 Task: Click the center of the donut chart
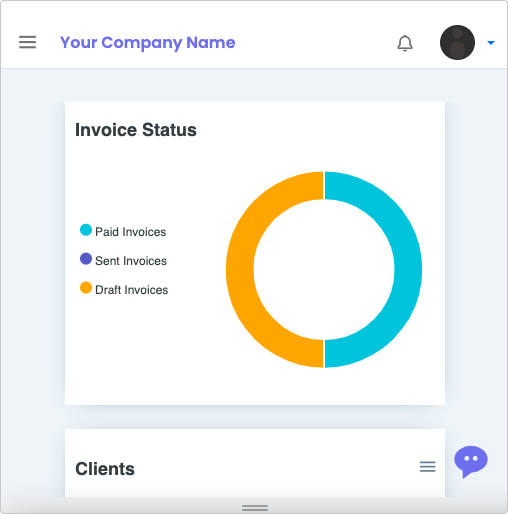pos(324,270)
